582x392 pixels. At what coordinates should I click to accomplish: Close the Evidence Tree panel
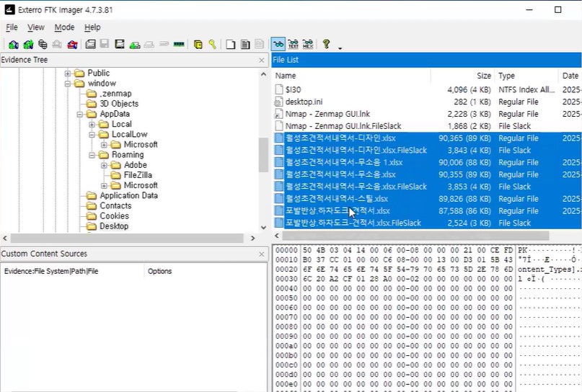[x=262, y=60]
